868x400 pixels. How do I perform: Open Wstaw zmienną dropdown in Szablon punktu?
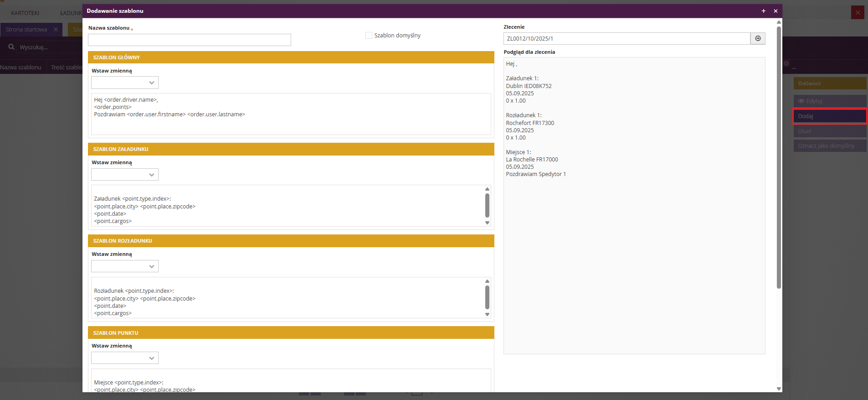(125, 358)
